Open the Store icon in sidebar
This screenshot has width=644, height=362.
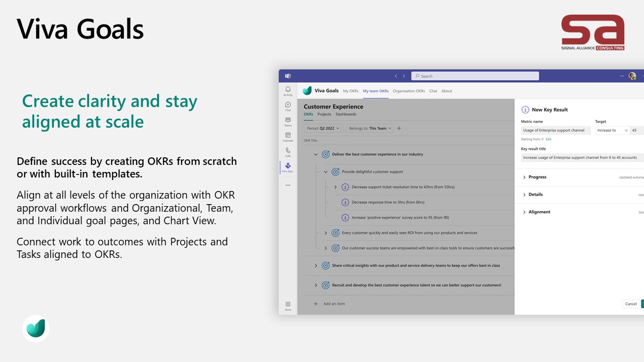(x=288, y=306)
